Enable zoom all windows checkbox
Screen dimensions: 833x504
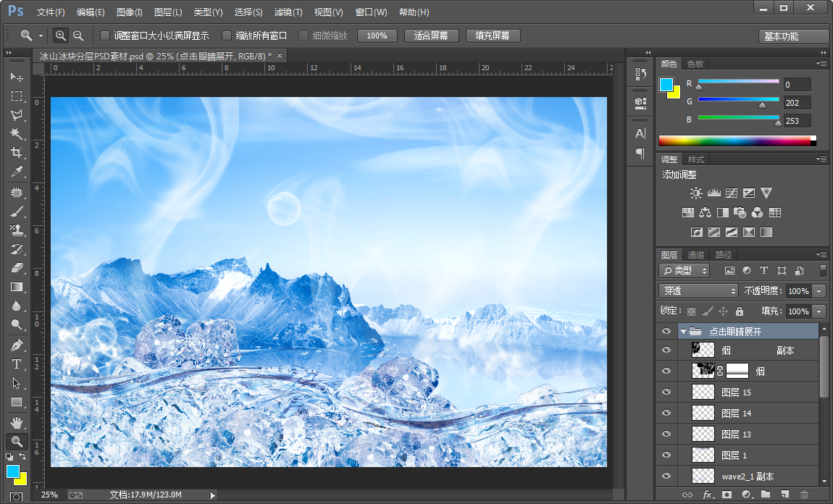coord(227,35)
